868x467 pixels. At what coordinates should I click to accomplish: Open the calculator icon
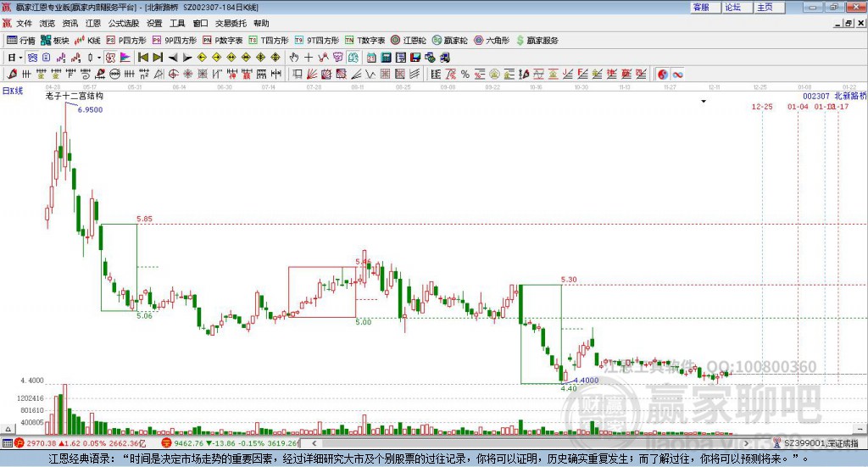tap(386, 58)
